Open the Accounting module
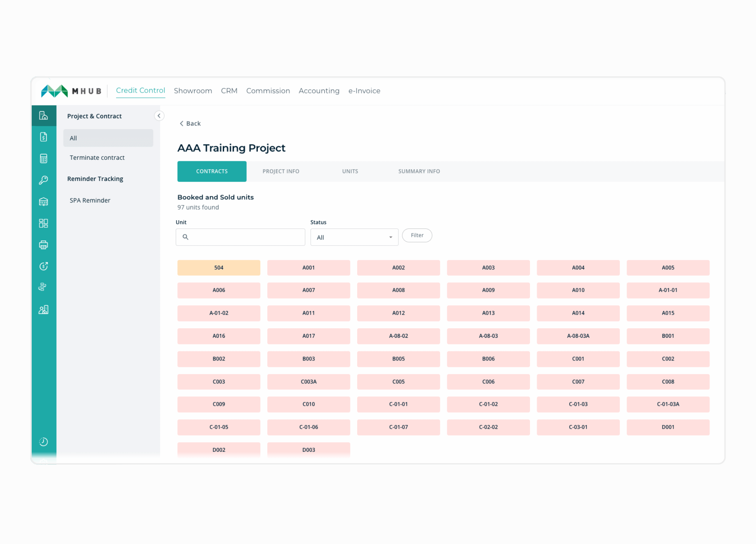Viewport: 756px width, 544px height. (319, 91)
